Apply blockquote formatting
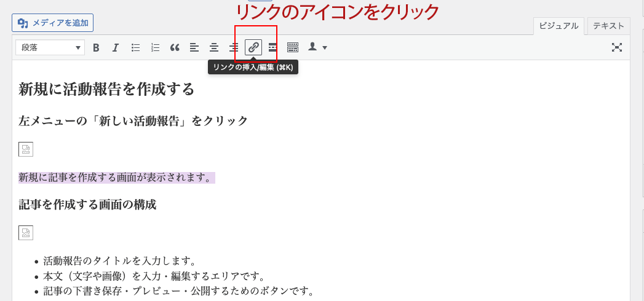The width and height of the screenshot is (644, 301). (175, 47)
